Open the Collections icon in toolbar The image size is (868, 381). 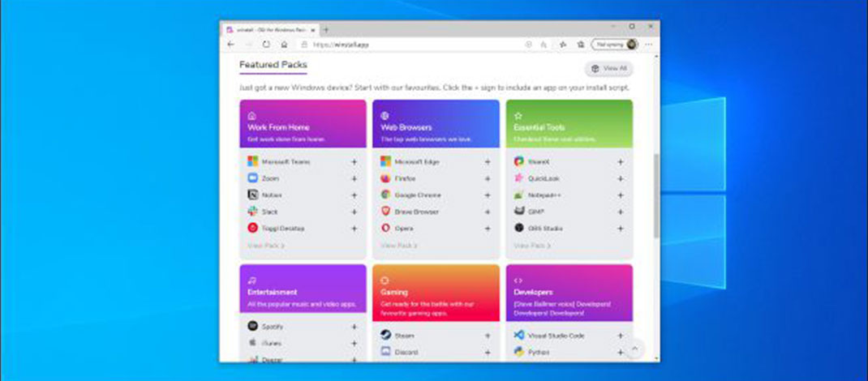(581, 45)
